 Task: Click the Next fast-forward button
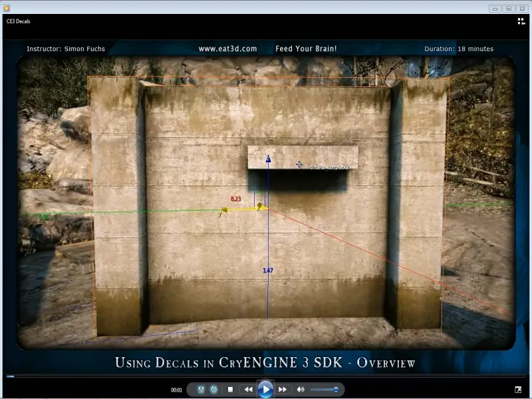click(282, 390)
